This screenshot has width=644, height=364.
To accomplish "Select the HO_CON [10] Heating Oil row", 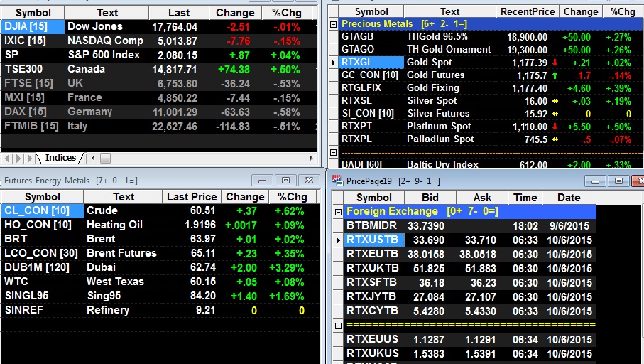I will pos(160,225).
